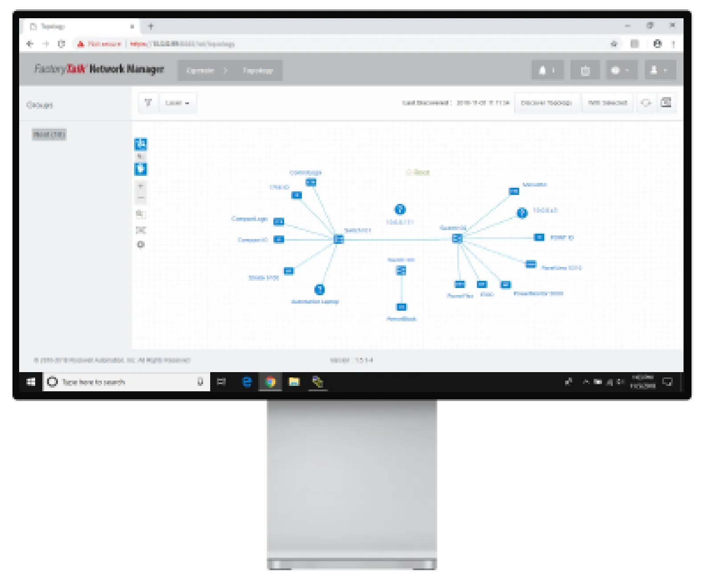The width and height of the screenshot is (704, 588).
Task: Select the POINT IO device node
Action: click(539, 237)
